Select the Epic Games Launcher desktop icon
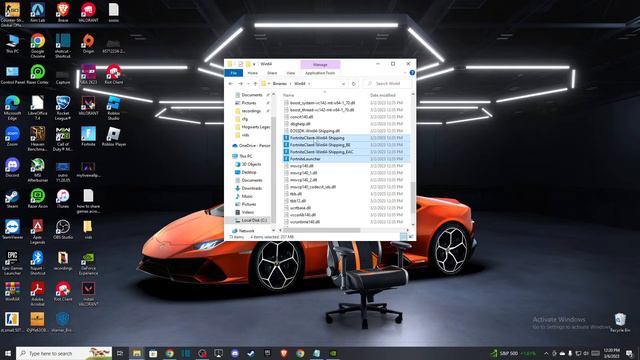 click(x=12, y=263)
